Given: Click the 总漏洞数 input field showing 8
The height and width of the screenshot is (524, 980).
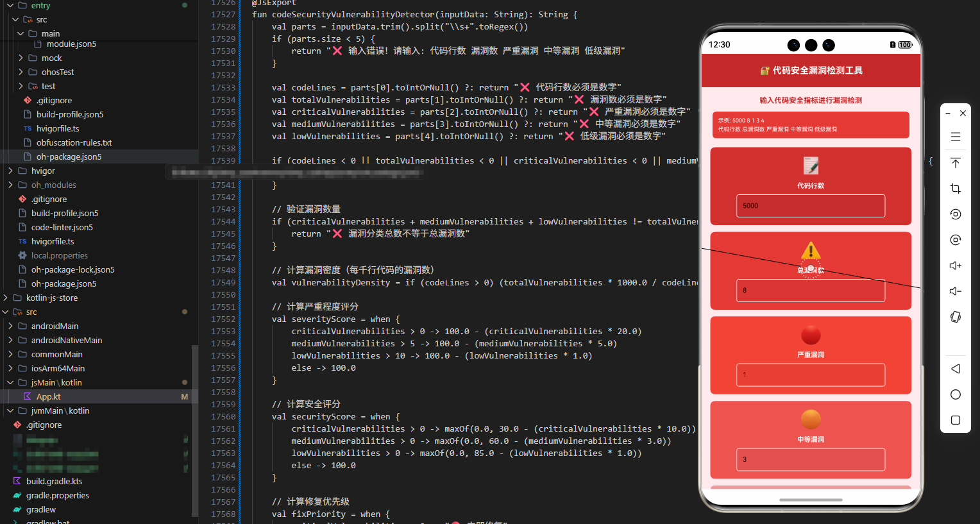Looking at the screenshot, I should 811,291.
